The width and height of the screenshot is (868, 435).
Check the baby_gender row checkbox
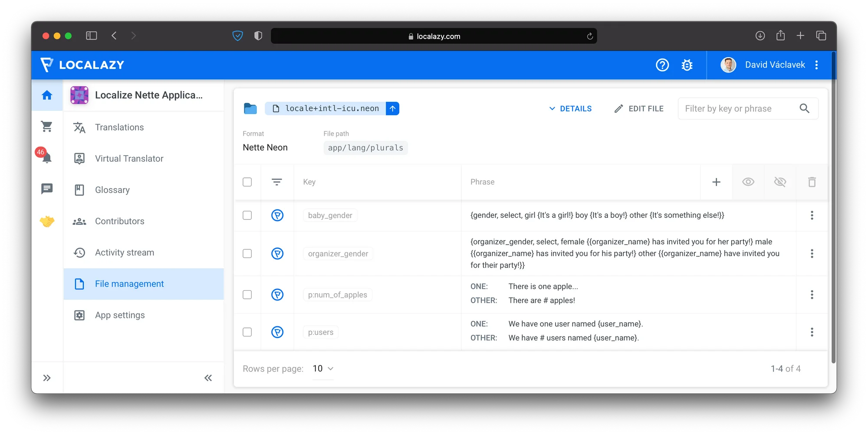tap(247, 216)
